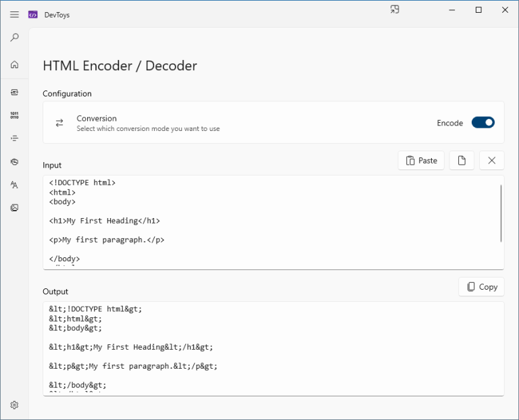The width and height of the screenshot is (519, 420).
Task: Click the "<p>My first paragraph.</p>" input line
Action: (107, 240)
